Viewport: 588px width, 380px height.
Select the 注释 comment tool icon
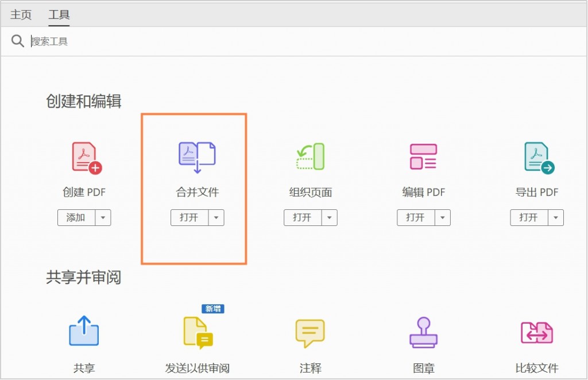[310, 332]
